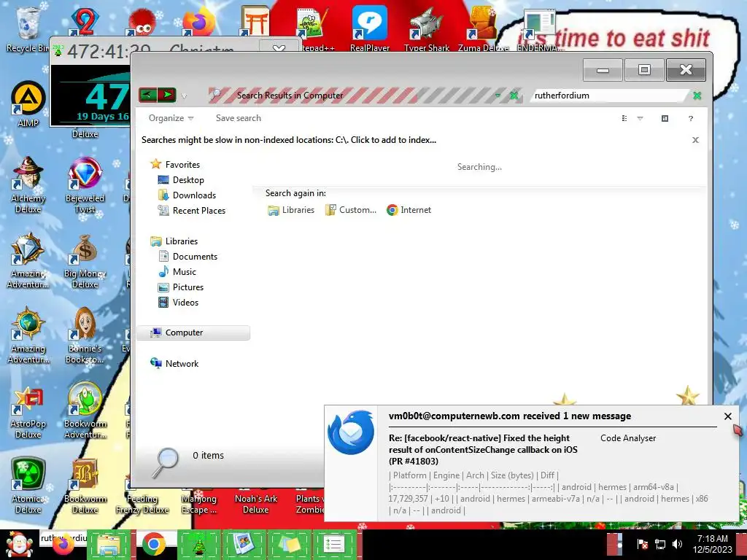The height and width of the screenshot is (560, 747).
Task: Dismiss the non-indexed locations info bar
Action: 695,140
